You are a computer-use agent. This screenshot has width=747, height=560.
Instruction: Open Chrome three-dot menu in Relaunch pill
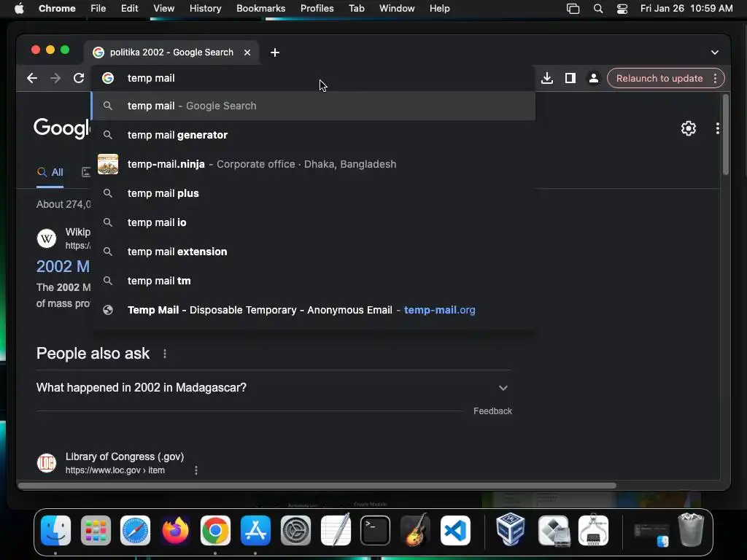pyautogui.click(x=715, y=78)
